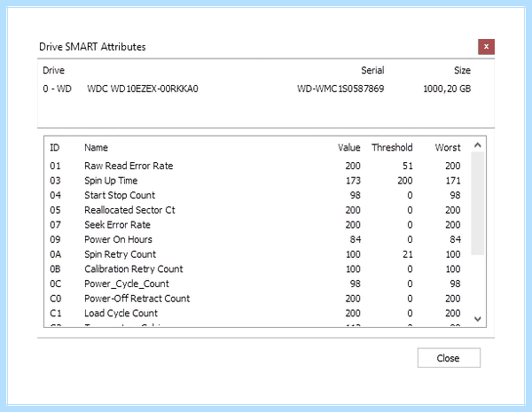The height and width of the screenshot is (412, 532).
Task: Click the drive entry 0 - WD
Action: pyautogui.click(x=57, y=89)
